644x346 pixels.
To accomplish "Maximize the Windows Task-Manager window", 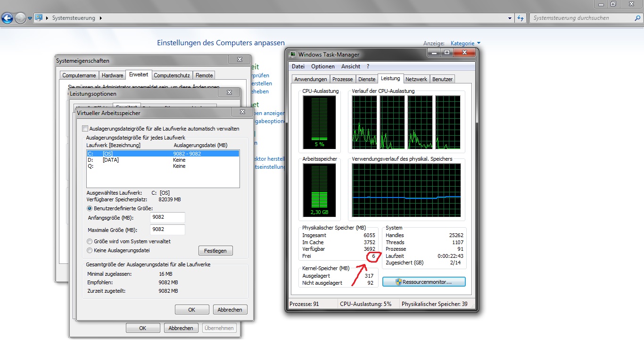I will [446, 53].
